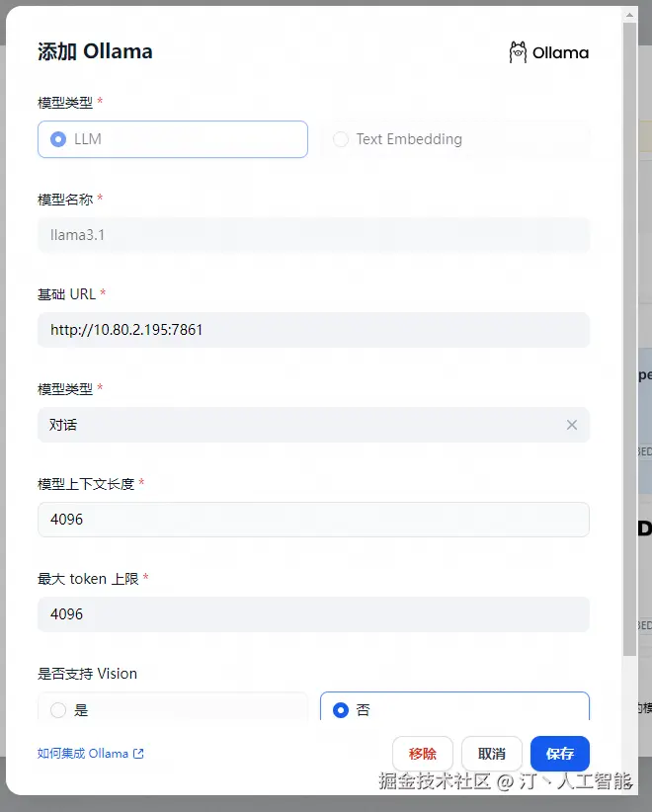
Task: Click the 最大 token 上限 field
Action: (x=313, y=614)
